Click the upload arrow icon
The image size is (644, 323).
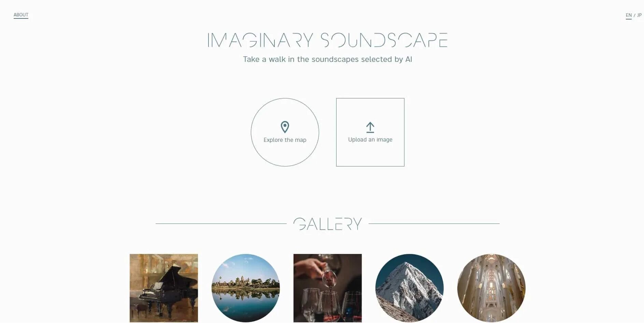370,127
